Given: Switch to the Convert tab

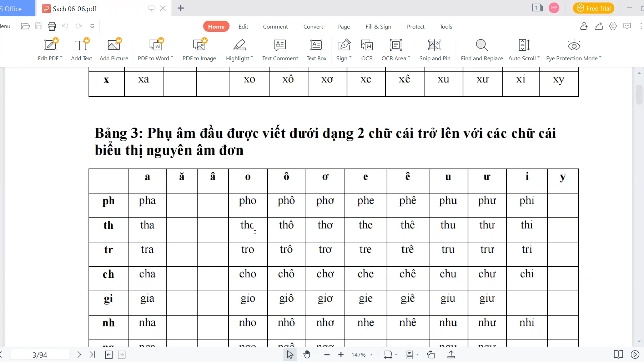Looking at the screenshot, I should point(313,26).
